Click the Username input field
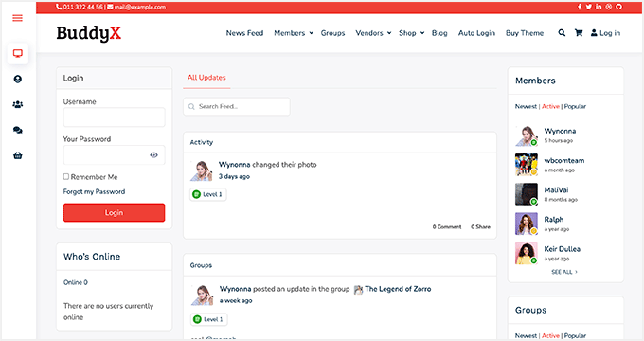The width and height of the screenshot is (644, 341). [x=114, y=117]
